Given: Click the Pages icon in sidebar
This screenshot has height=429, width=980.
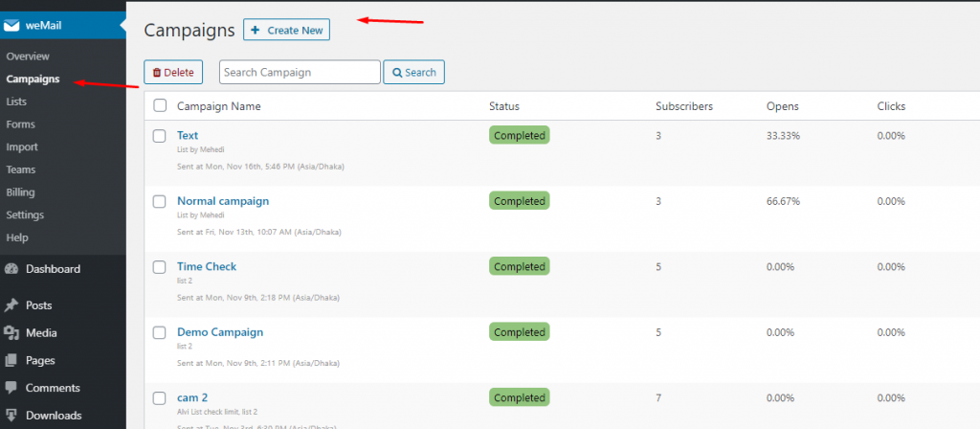Looking at the screenshot, I should click(11, 360).
